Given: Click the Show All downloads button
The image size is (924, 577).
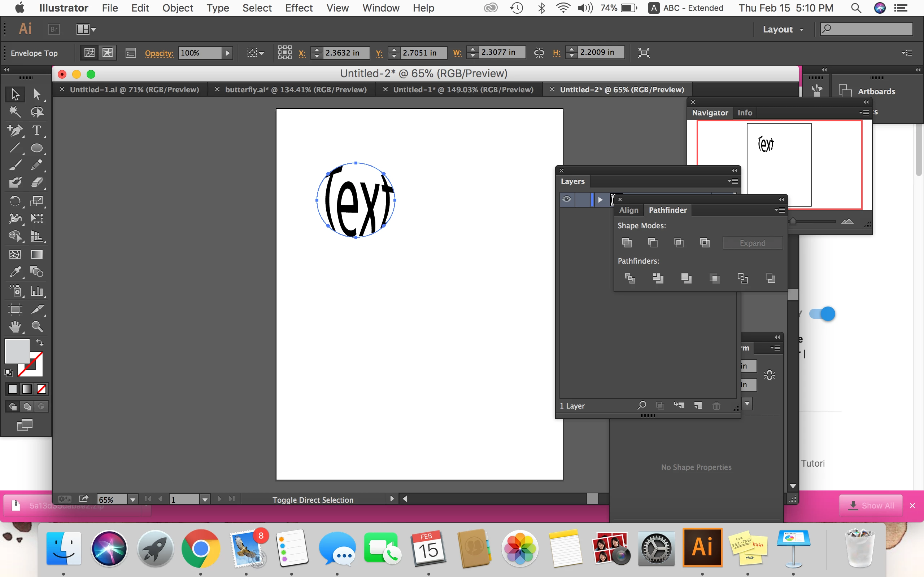Looking at the screenshot, I should [871, 506].
